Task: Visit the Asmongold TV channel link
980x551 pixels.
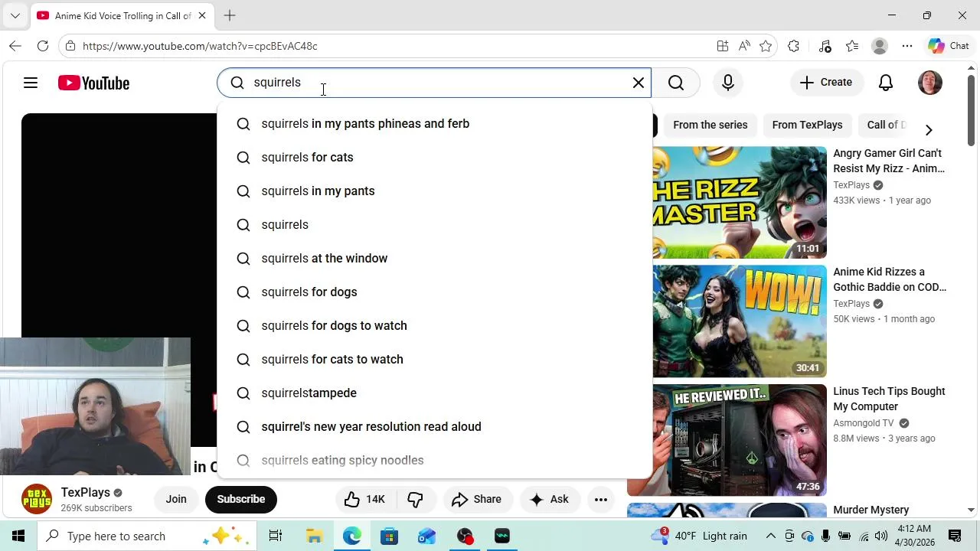Action: point(864,423)
